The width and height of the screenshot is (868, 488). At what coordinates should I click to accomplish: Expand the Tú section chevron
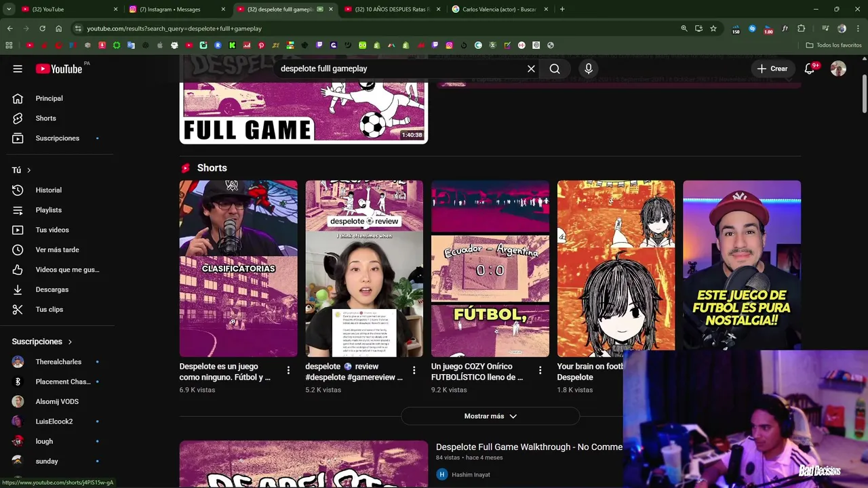(x=28, y=170)
